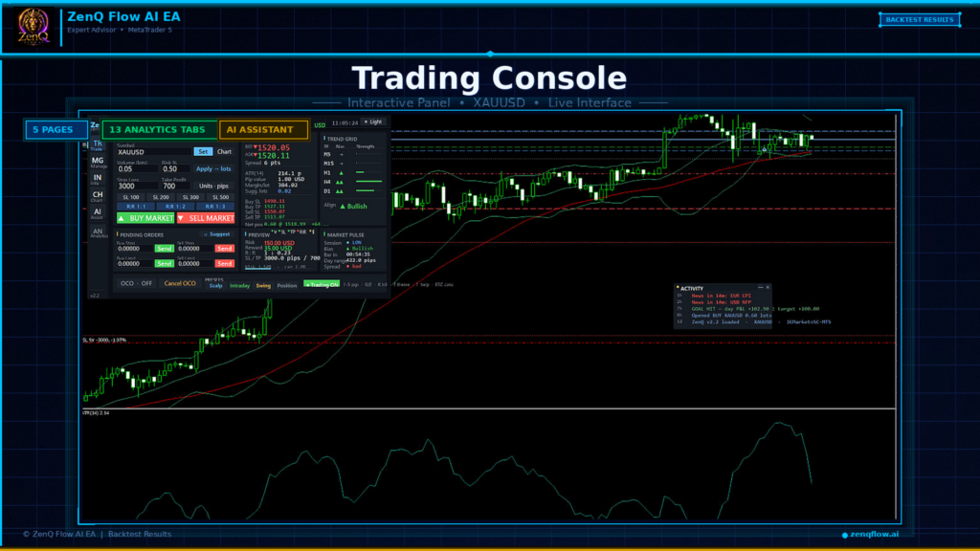Viewport: 980px width, 551px height.
Task: Click the BACKTEST RESULTS badge
Action: [x=920, y=19]
